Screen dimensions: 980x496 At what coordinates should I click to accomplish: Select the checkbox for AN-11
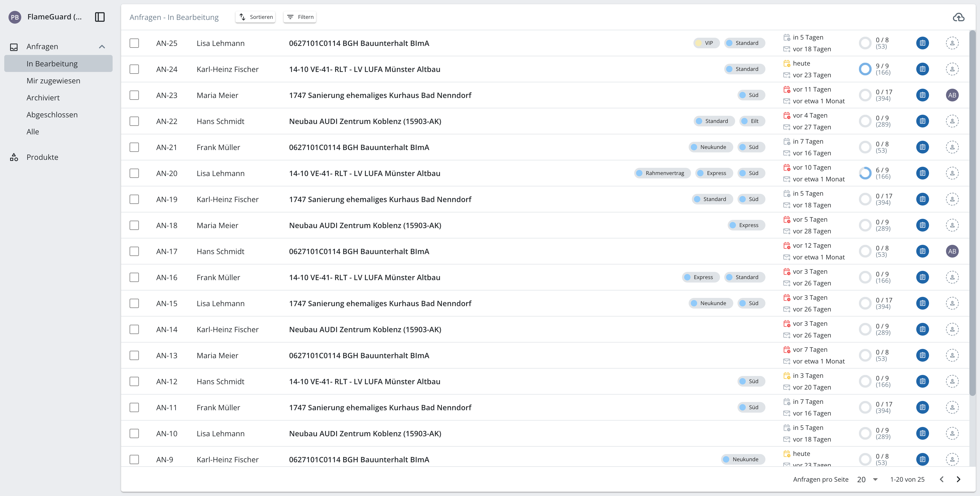(x=134, y=407)
